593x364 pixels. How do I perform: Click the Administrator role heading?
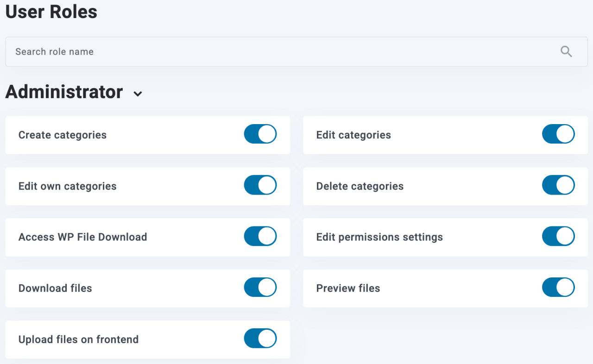click(x=64, y=92)
